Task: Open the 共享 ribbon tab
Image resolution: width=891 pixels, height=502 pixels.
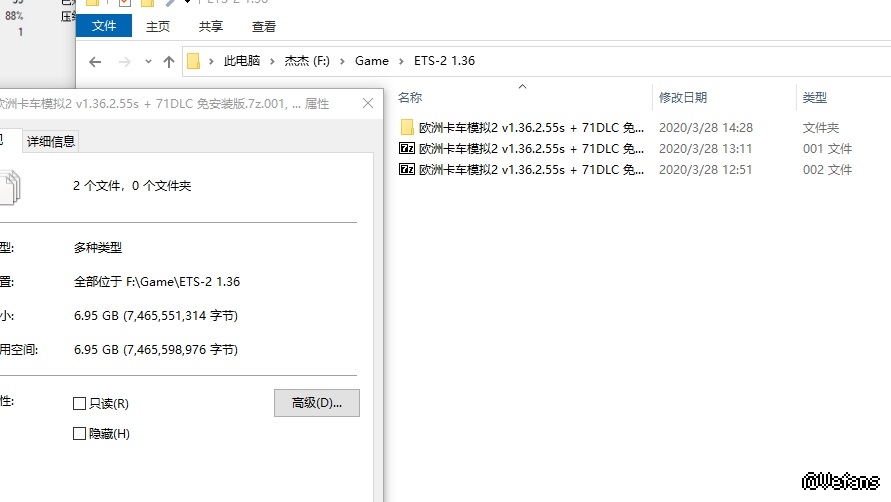Action: [211, 27]
